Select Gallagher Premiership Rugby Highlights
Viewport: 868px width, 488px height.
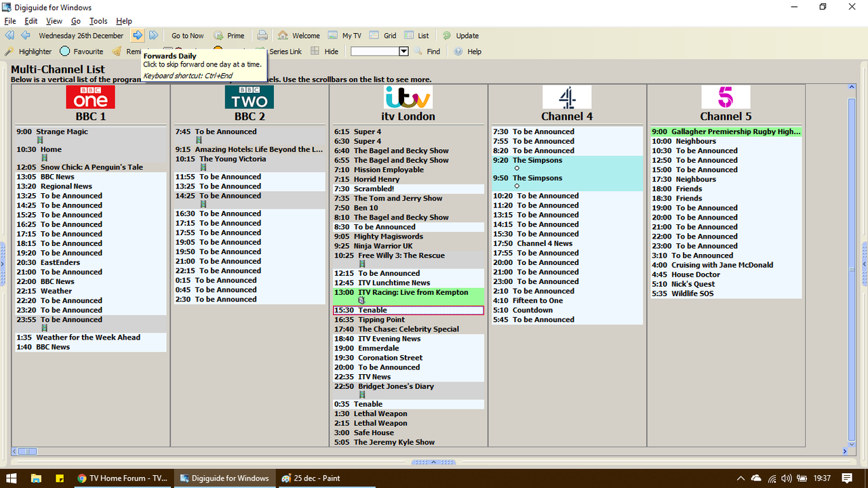click(726, 132)
